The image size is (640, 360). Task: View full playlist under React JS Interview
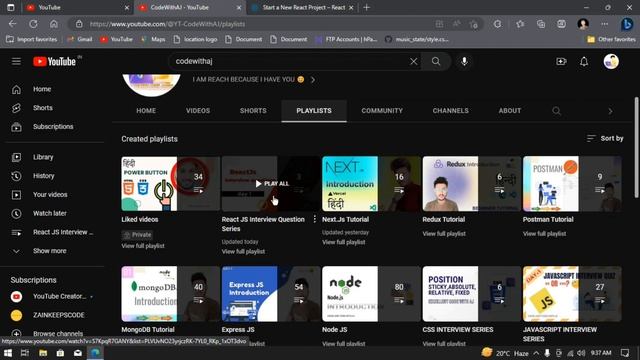click(243, 251)
